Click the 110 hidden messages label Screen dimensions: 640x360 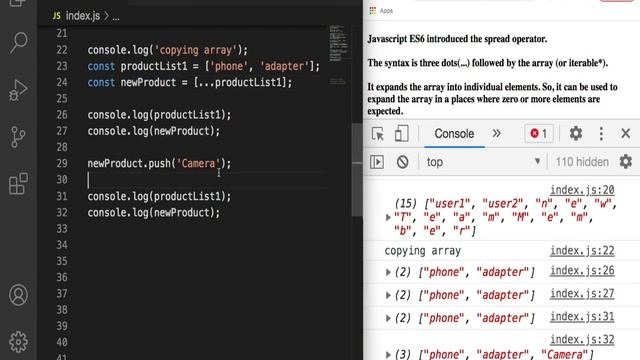point(582,162)
